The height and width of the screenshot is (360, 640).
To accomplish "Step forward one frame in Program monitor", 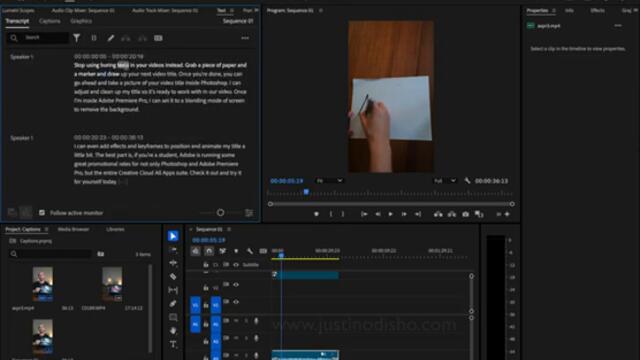I will [404, 214].
